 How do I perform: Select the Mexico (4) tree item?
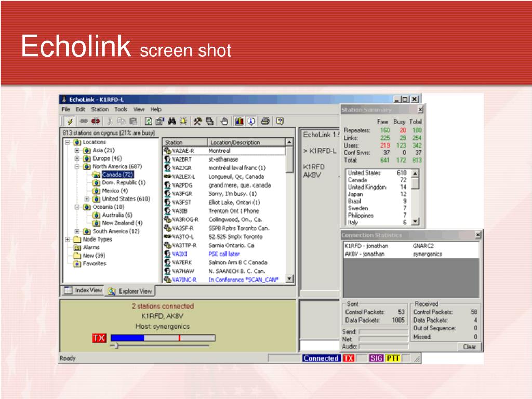115,191
